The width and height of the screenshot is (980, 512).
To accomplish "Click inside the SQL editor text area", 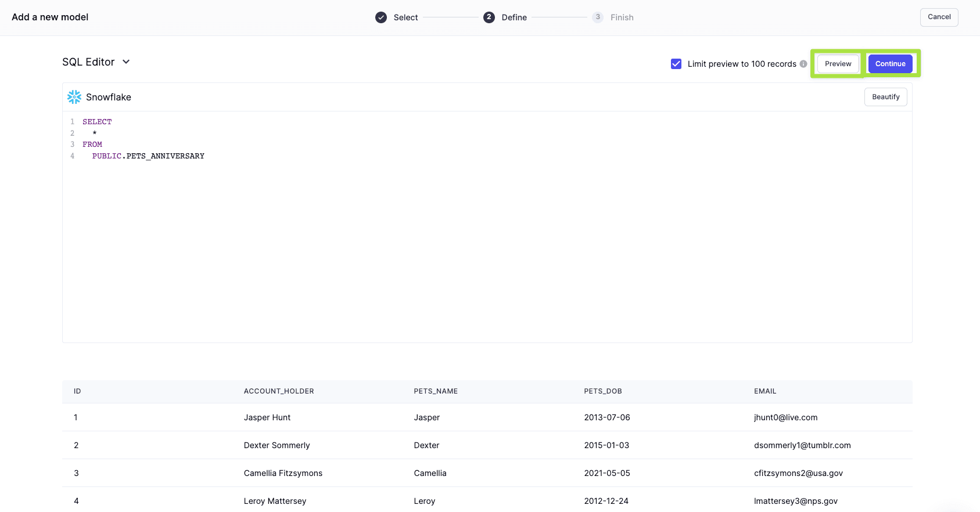I will 487,244.
